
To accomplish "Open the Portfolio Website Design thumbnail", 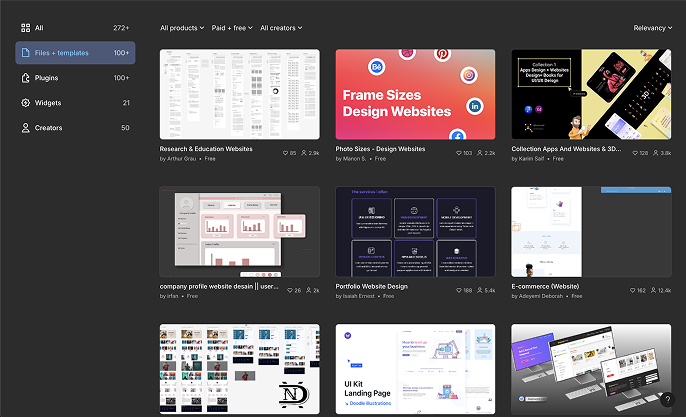I will (415, 232).
